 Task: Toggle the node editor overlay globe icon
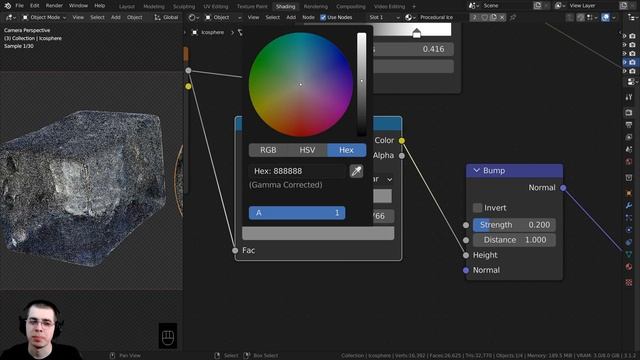click(606, 18)
